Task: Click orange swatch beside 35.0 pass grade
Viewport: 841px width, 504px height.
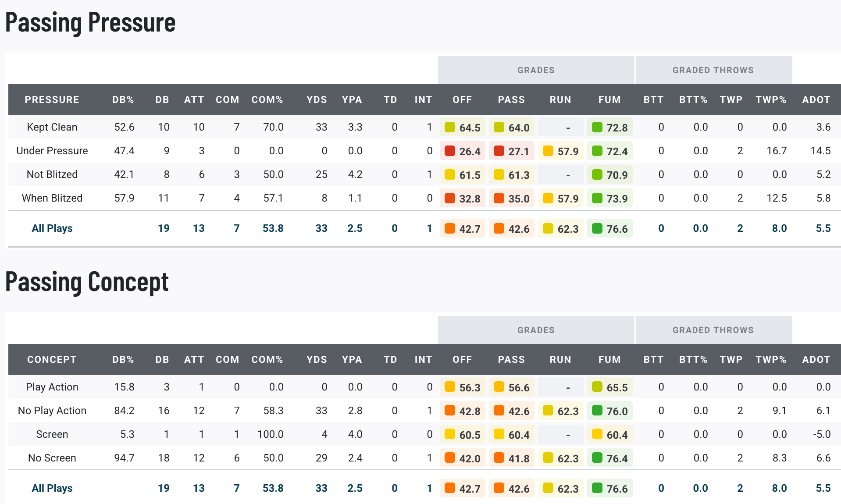Action: pos(499,199)
